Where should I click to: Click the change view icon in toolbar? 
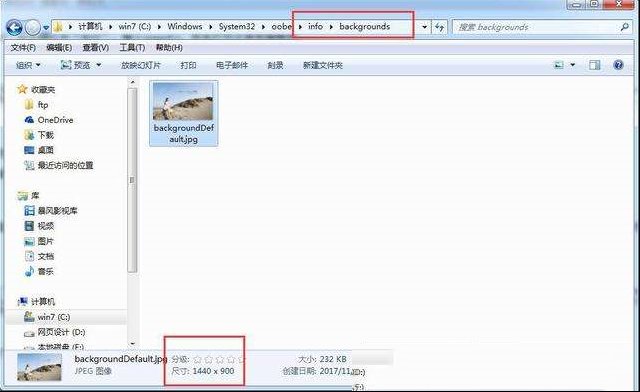click(x=558, y=65)
